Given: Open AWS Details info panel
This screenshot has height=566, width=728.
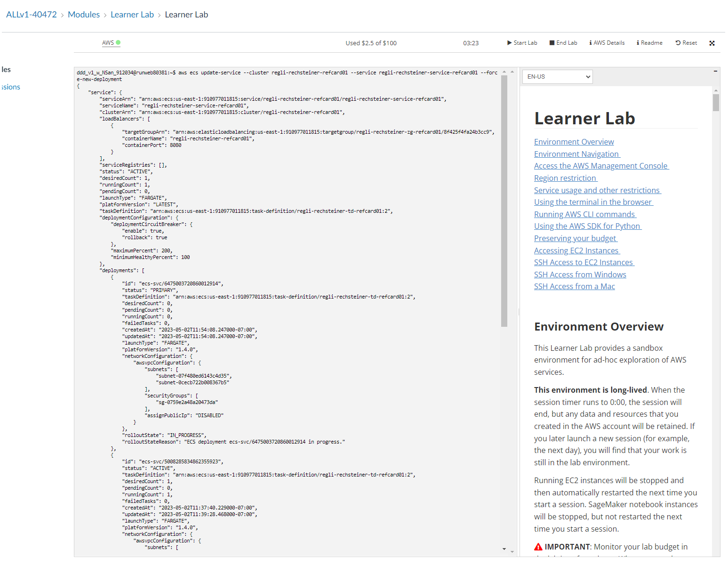Looking at the screenshot, I should [607, 43].
